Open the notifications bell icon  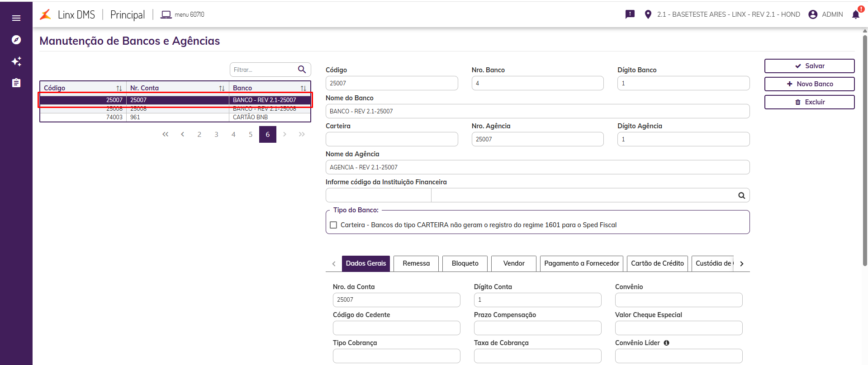[x=855, y=14]
